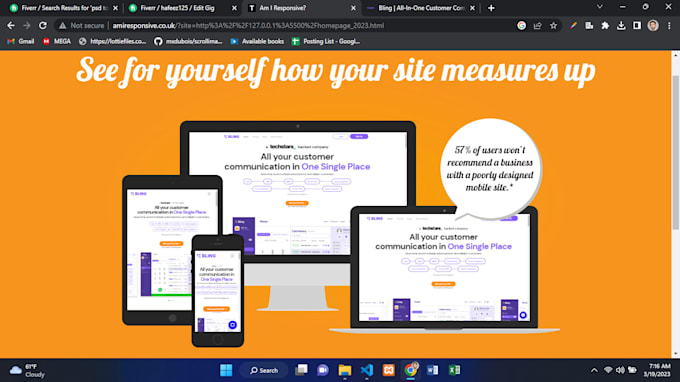Open the Chrome downloads icon
Viewport: 680px width, 382px height.
(x=621, y=26)
